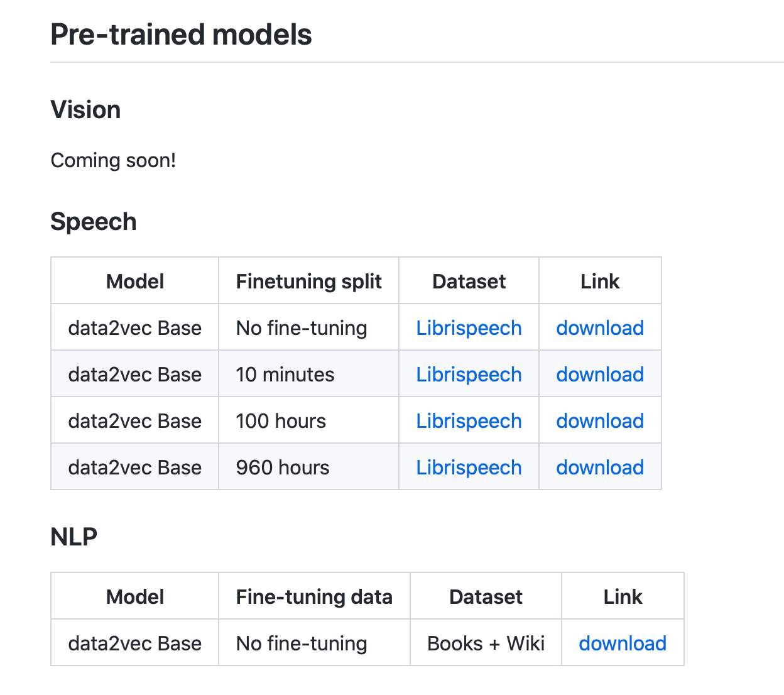Click the Speech section heading
The image size is (784, 695).
click(x=94, y=222)
